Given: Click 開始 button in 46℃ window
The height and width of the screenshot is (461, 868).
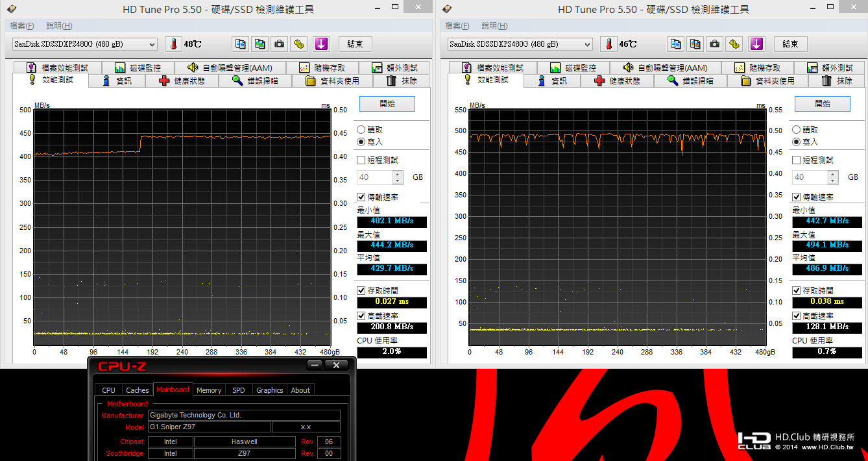Looking at the screenshot, I should coord(823,103).
